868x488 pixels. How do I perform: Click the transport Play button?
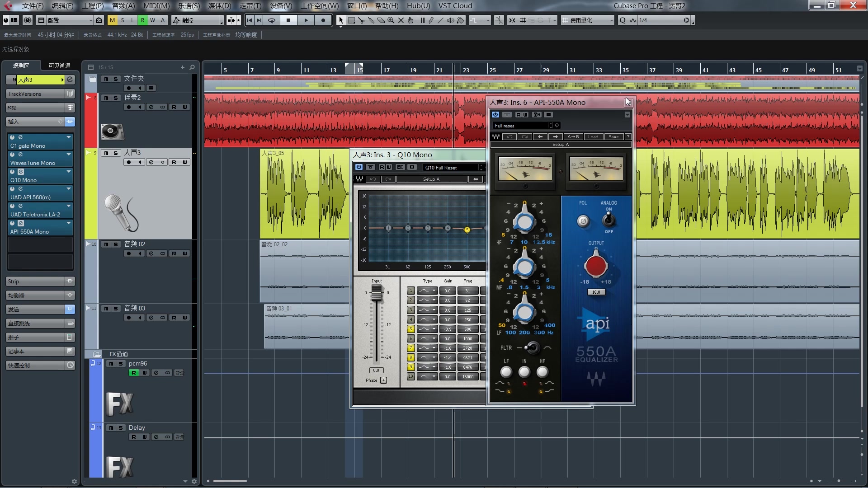(x=306, y=20)
